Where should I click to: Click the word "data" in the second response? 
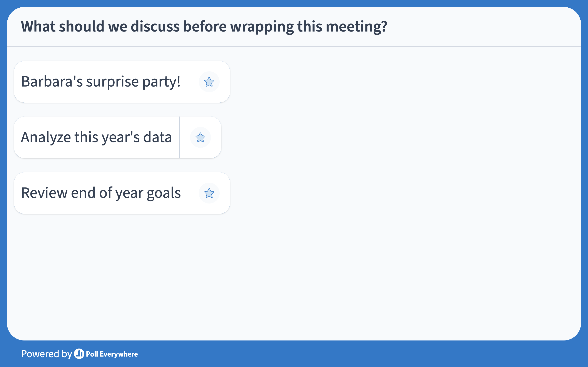157,137
